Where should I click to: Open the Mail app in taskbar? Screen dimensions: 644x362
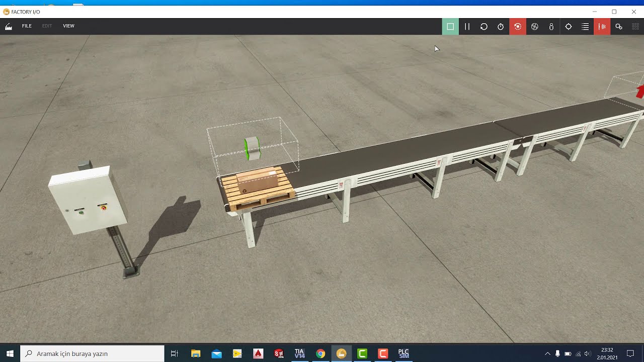click(x=216, y=353)
